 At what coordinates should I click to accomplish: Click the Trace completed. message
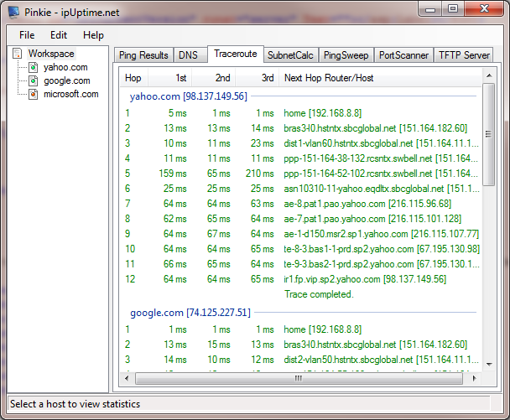coord(319,294)
